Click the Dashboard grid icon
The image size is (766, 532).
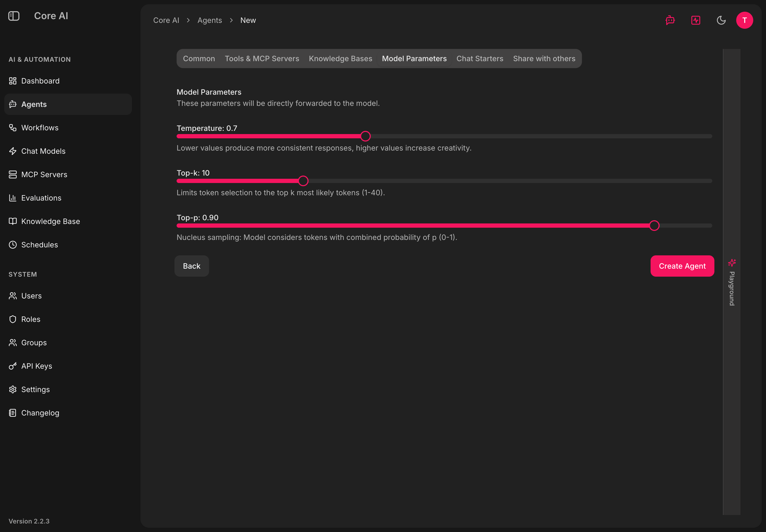13,81
